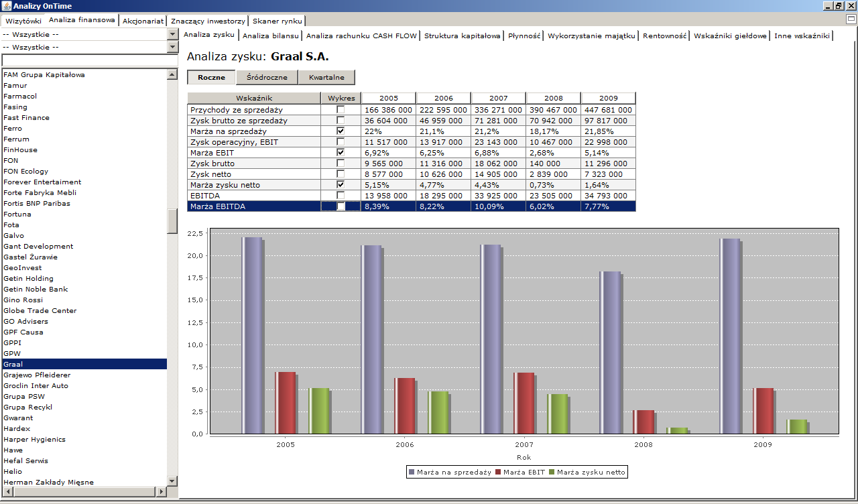The width and height of the screenshot is (858, 504).
Task: Open the first '-- Wszystkie --' dropdown
Action: [x=172, y=34]
